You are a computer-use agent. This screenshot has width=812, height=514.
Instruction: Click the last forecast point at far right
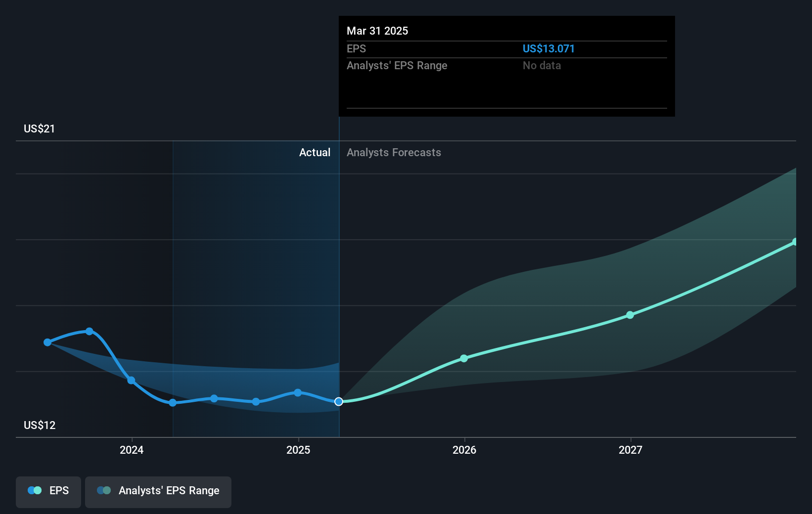(x=795, y=242)
